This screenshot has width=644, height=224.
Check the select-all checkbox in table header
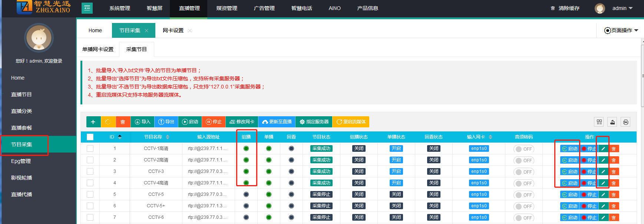click(x=90, y=137)
